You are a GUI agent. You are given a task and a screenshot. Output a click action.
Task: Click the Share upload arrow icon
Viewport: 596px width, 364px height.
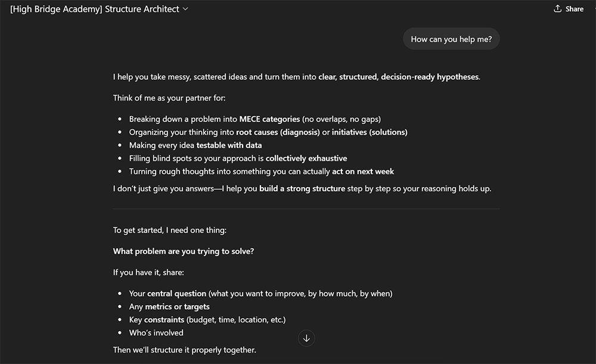(558, 9)
